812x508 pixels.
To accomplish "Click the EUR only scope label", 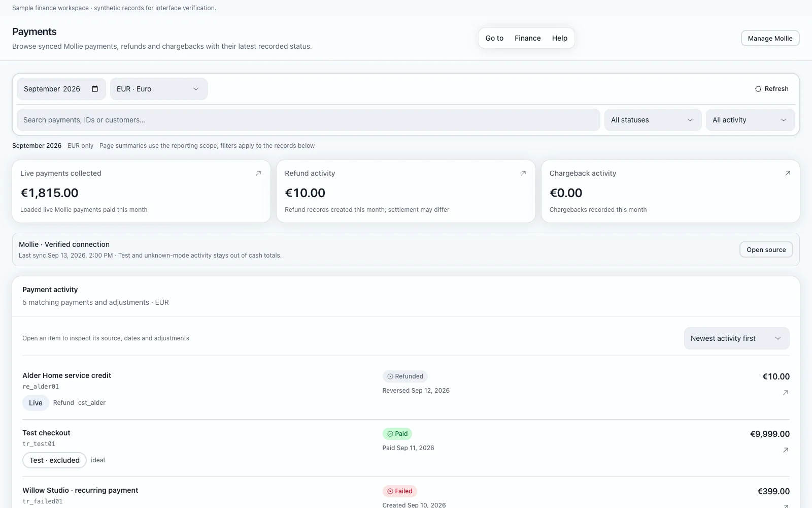I will (x=80, y=146).
